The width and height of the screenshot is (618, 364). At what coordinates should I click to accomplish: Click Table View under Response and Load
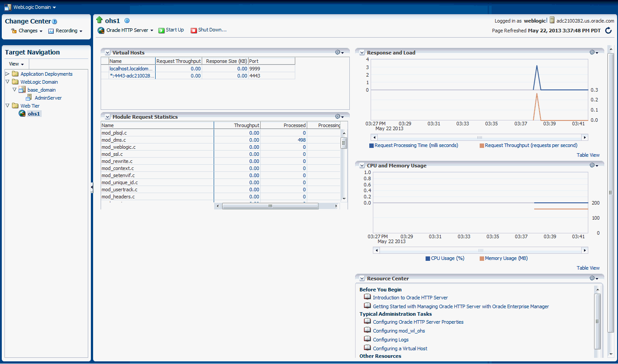pos(588,155)
